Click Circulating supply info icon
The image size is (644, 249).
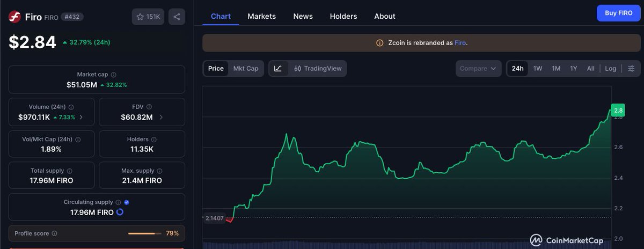pos(118,202)
